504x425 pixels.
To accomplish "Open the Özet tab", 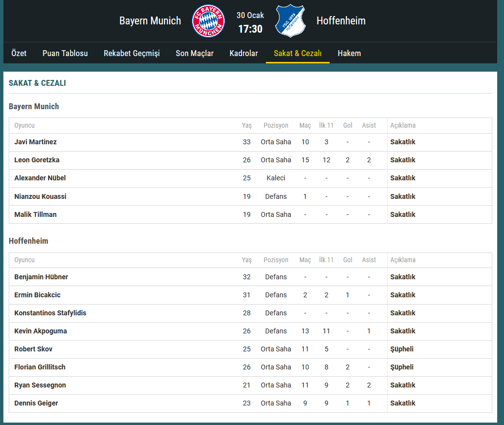I will pos(19,53).
